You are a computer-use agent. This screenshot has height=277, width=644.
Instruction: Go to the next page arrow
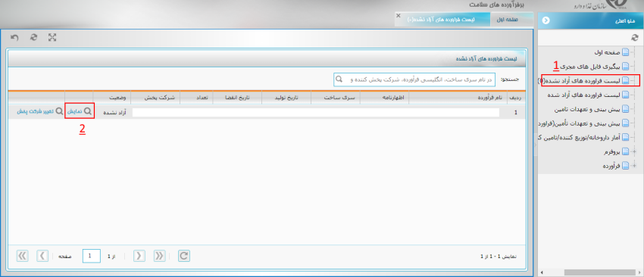coord(42,256)
